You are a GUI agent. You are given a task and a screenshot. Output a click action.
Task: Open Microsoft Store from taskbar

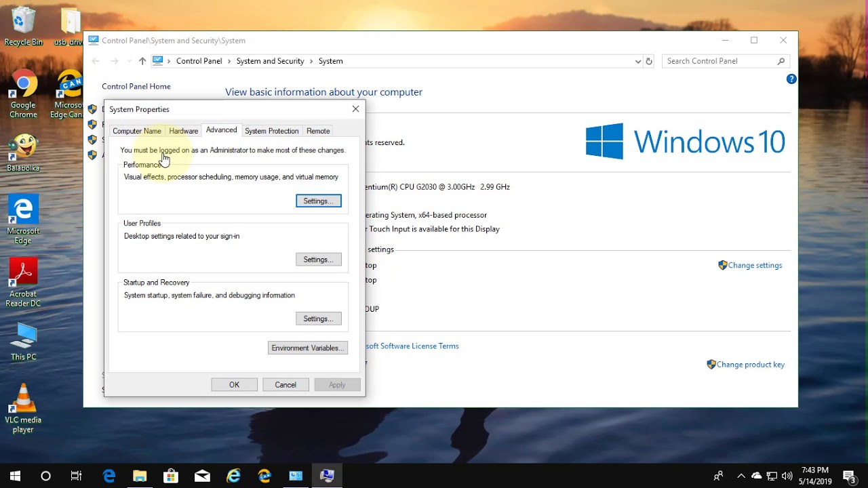(x=171, y=476)
